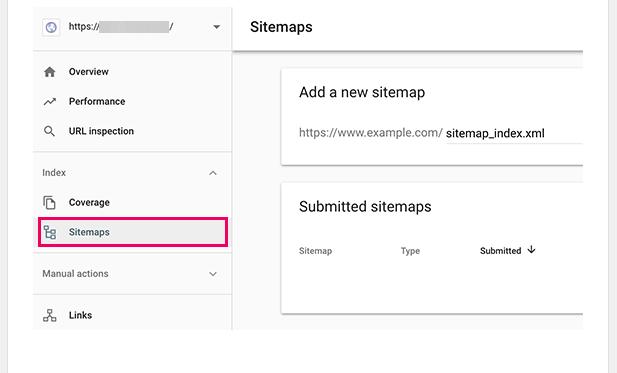
Task: Collapse the Index section chevron
Action: click(213, 173)
